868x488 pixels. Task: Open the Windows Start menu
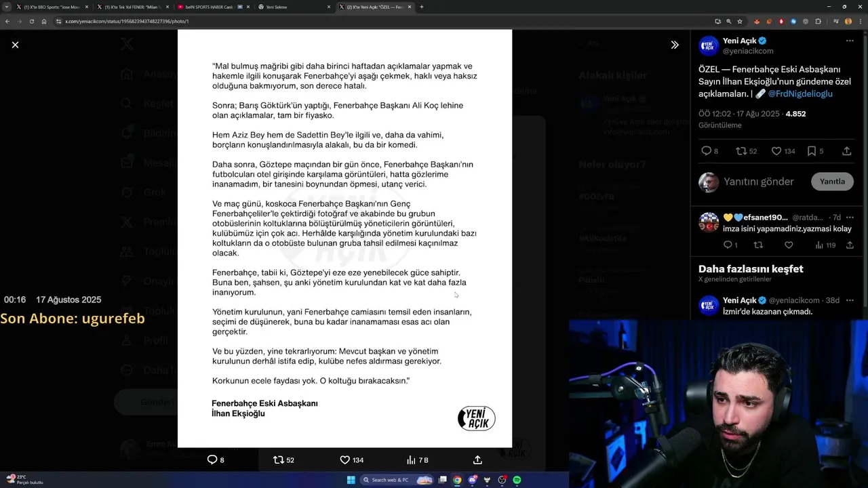pos(351,480)
